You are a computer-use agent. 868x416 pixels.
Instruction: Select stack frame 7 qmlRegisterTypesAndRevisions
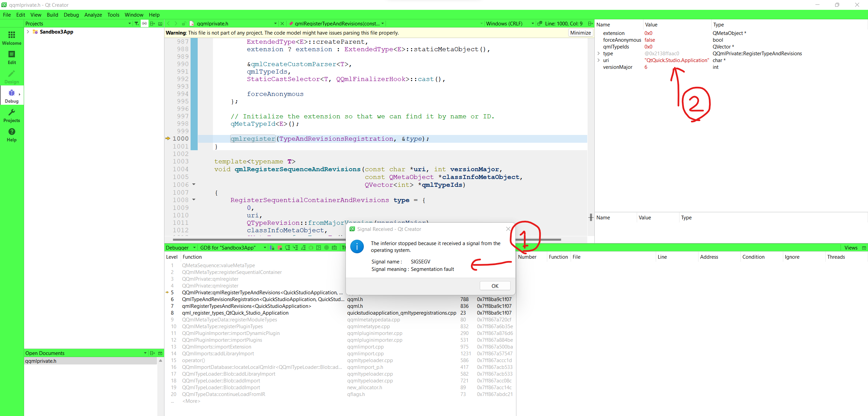click(246, 306)
